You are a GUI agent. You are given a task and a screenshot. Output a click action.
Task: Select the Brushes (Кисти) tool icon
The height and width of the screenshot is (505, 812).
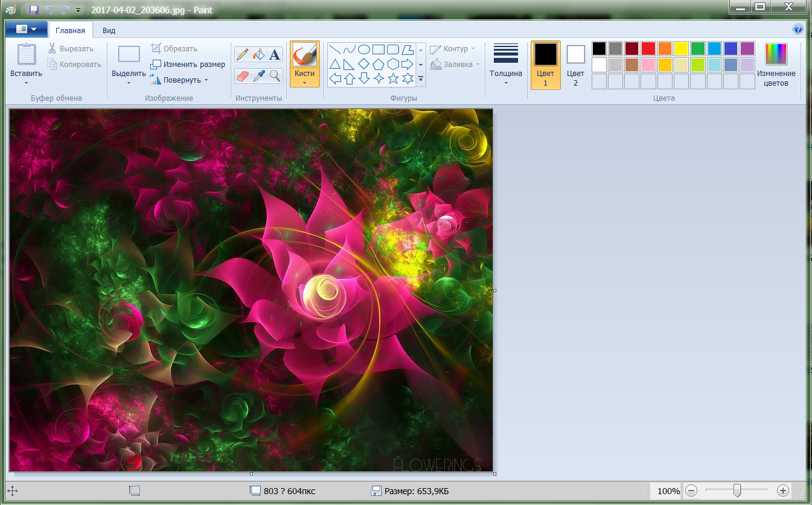tap(305, 54)
